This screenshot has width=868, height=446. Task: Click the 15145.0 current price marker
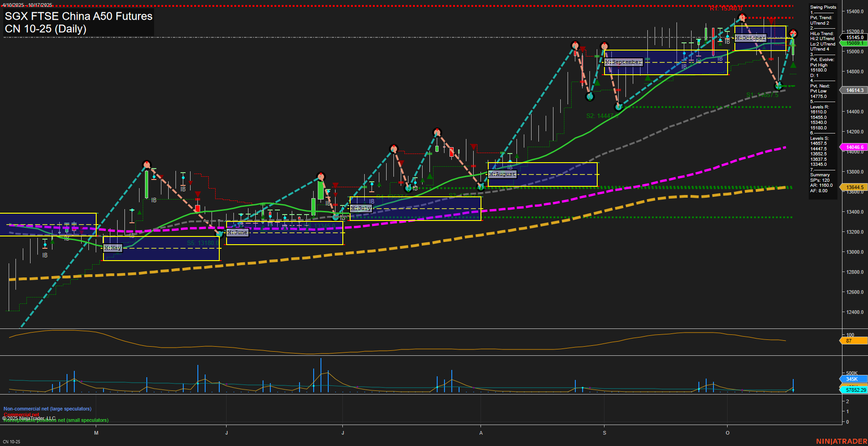(855, 37)
